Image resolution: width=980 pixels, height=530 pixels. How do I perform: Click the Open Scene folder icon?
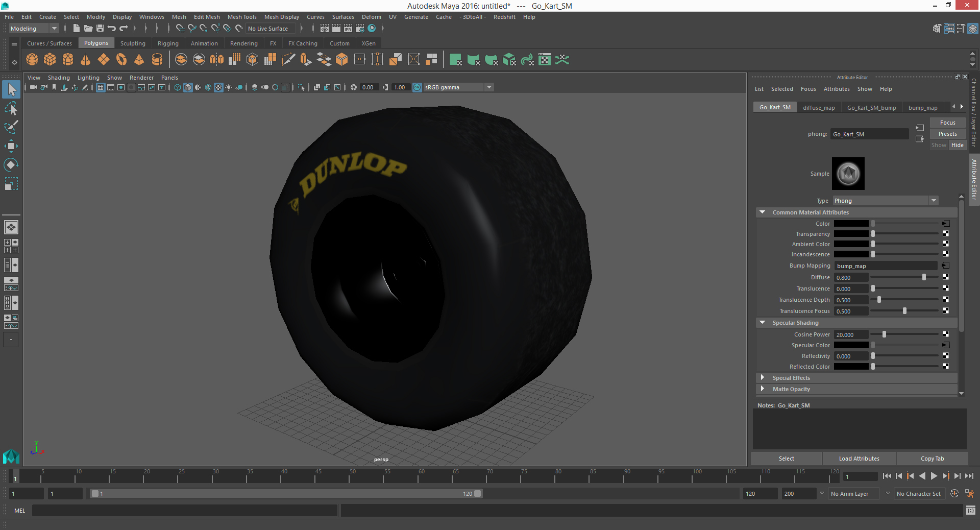88,29
